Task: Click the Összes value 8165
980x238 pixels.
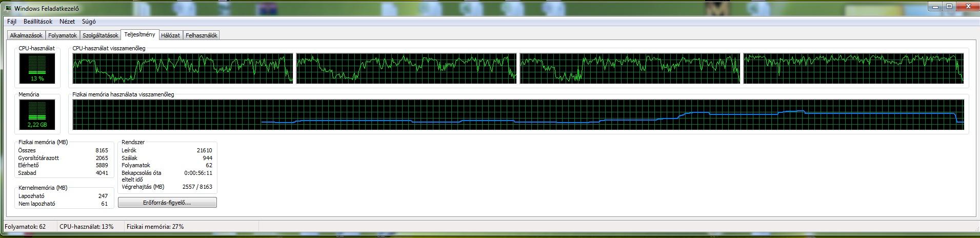Action: click(102, 150)
